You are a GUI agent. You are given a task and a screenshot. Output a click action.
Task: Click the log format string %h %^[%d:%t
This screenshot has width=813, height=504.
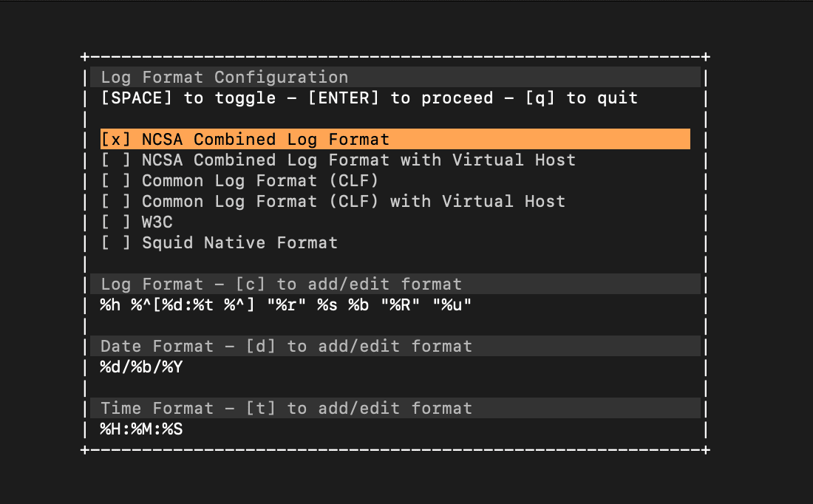(x=286, y=305)
